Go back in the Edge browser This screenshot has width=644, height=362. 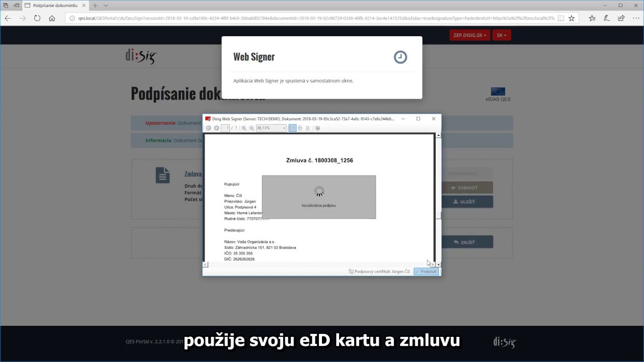point(8,18)
